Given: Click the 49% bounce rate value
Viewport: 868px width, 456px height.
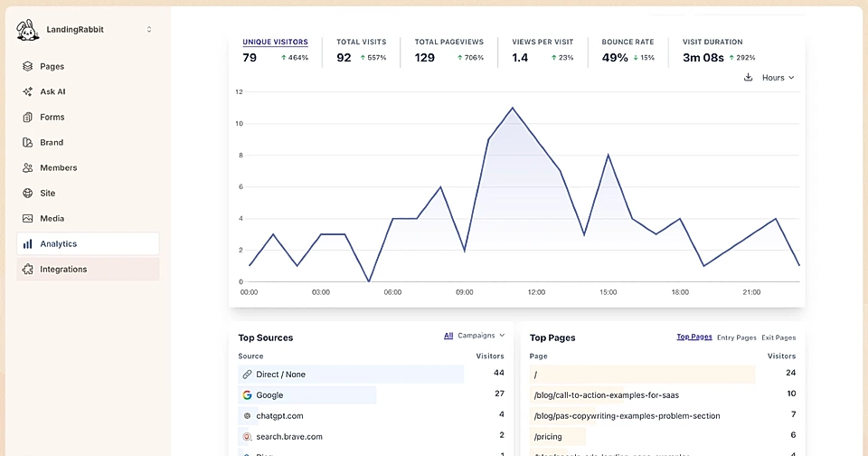Looking at the screenshot, I should coord(615,58).
